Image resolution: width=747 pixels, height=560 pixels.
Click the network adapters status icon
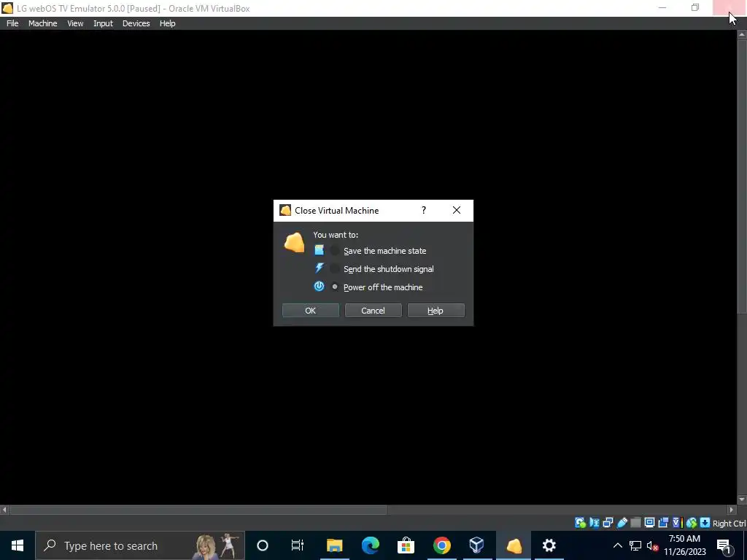pyautogui.click(x=608, y=523)
